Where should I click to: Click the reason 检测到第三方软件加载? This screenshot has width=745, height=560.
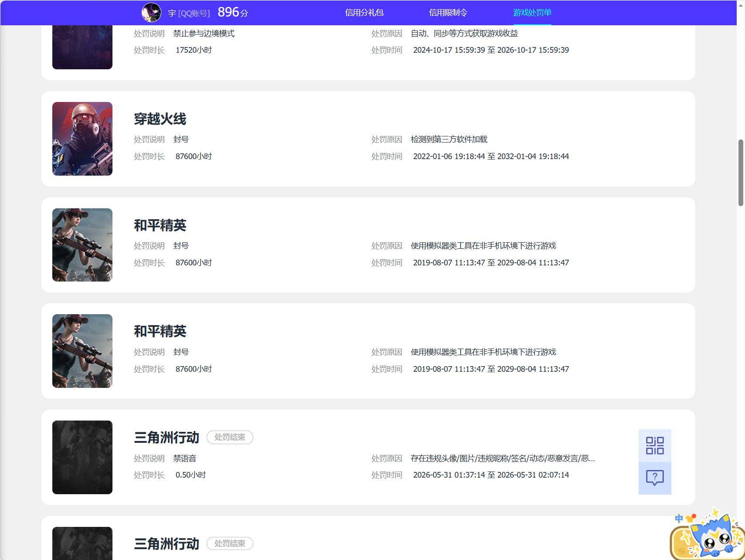point(449,139)
